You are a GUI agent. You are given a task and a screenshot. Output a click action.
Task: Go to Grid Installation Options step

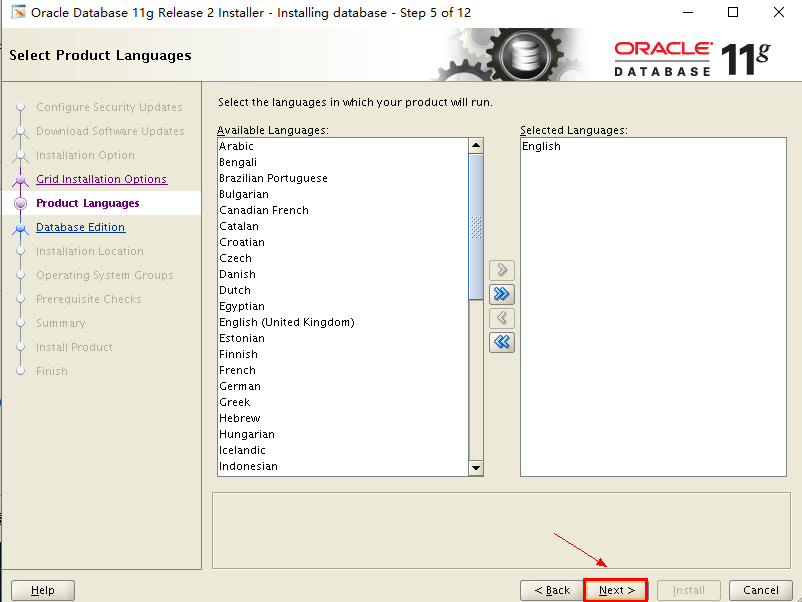[x=101, y=179]
